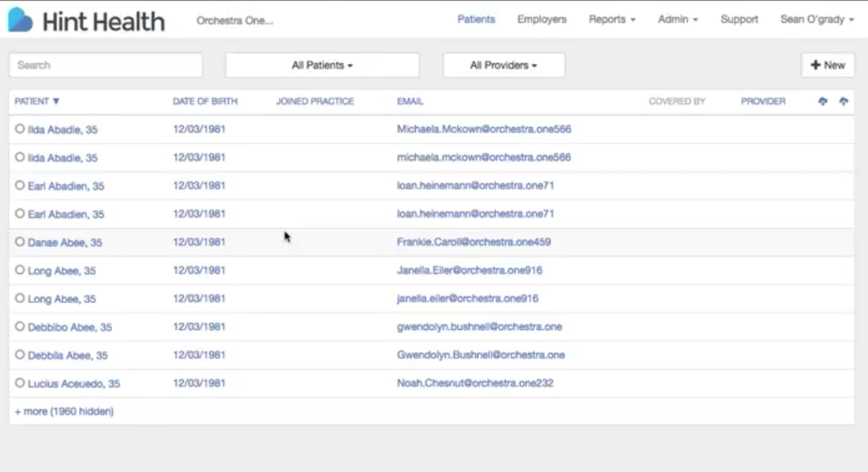Click birth date in Danae Abee row
The image size is (868, 472).
pos(200,242)
